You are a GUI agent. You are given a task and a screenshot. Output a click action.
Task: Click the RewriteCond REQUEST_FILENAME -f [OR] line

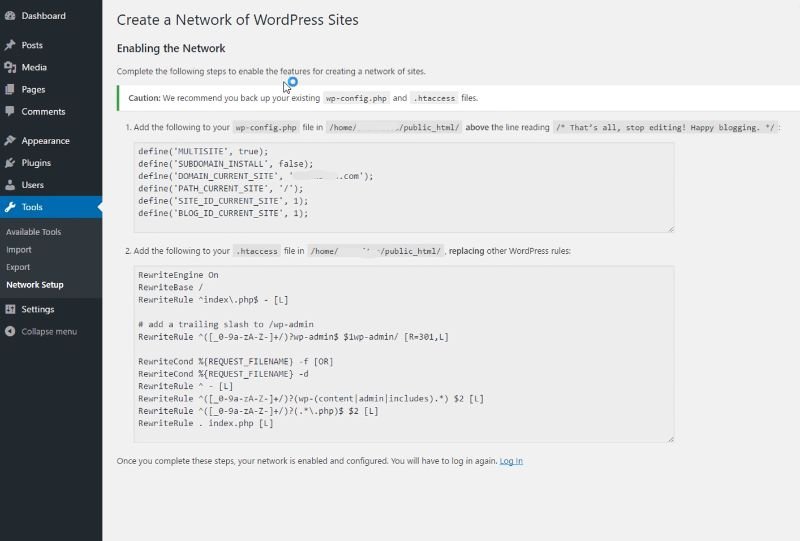(235, 361)
